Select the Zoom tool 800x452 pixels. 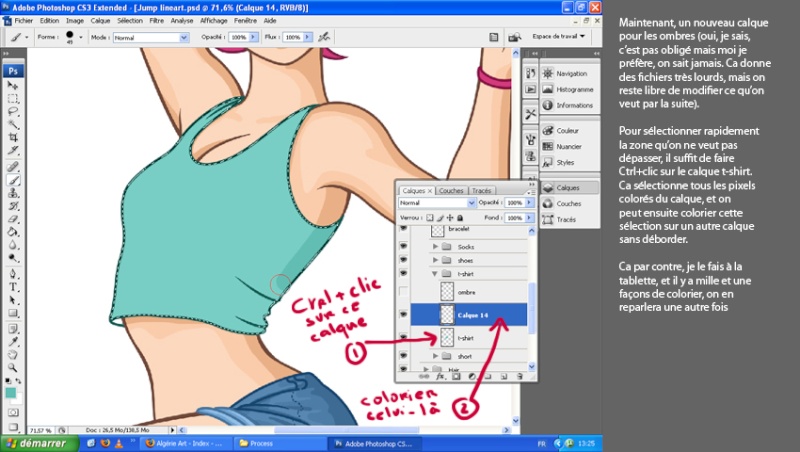click(13, 367)
